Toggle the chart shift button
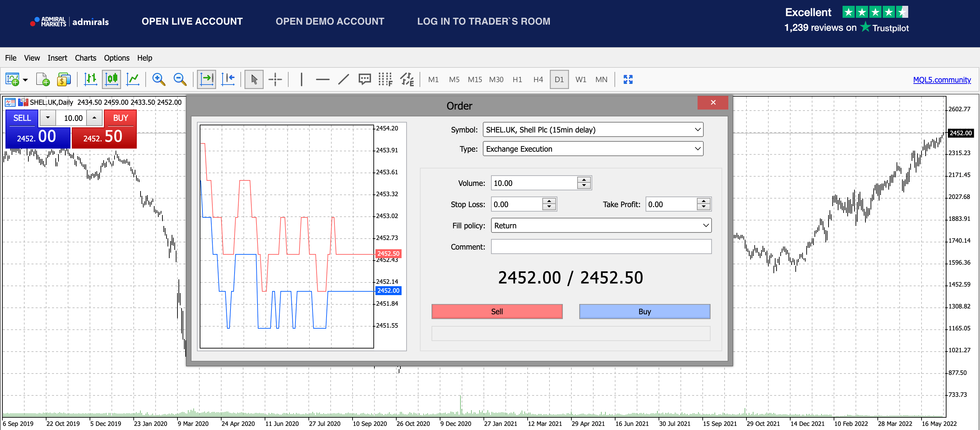 click(x=228, y=80)
